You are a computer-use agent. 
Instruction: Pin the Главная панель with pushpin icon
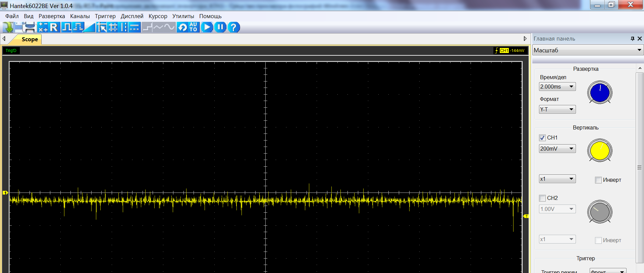(632, 39)
